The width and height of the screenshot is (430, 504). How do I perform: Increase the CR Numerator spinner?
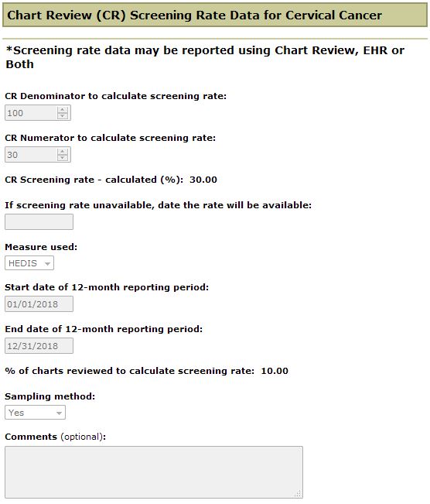pyautogui.click(x=63, y=152)
